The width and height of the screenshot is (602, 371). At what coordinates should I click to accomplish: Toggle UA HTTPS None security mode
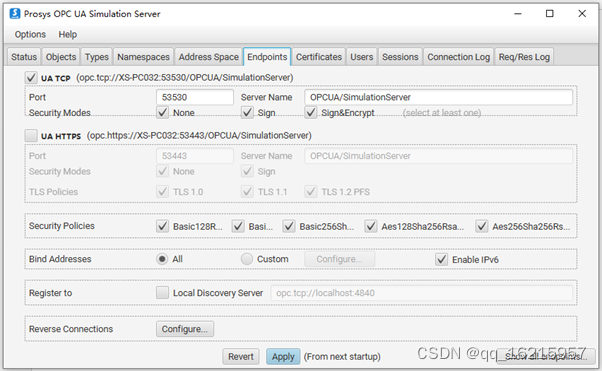(x=163, y=171)
